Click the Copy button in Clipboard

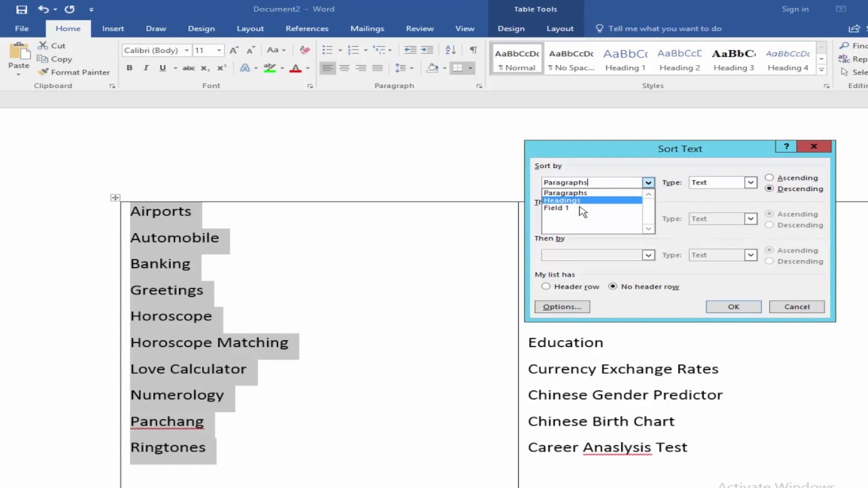[55, 59]
